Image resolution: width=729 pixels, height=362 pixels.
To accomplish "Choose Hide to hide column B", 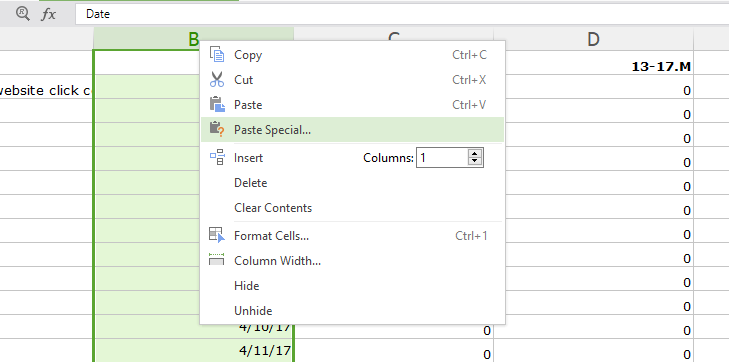I will [x=246, y=286].
